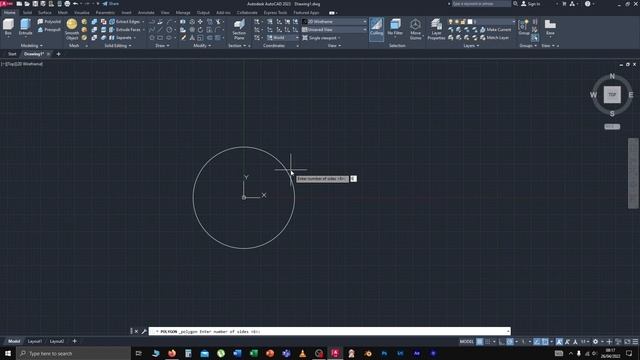
Task: Click the Make Current layer button
Action: pos(495,30)
